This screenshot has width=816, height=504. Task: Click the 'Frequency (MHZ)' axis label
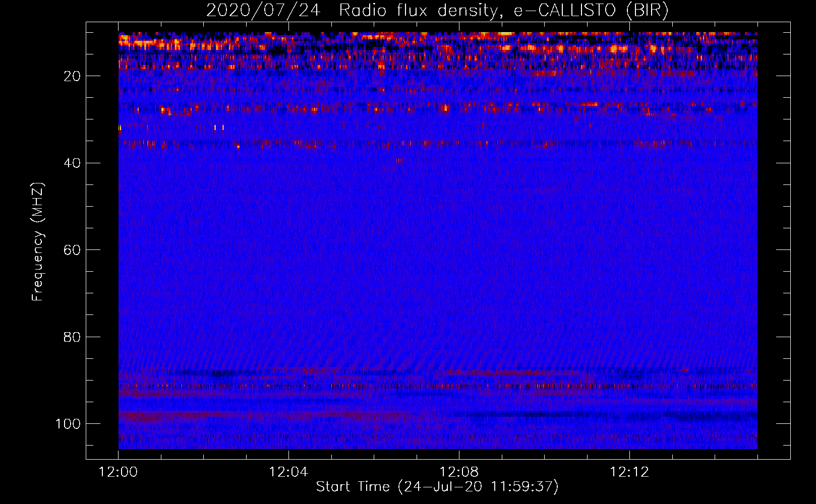pos(38,242)
